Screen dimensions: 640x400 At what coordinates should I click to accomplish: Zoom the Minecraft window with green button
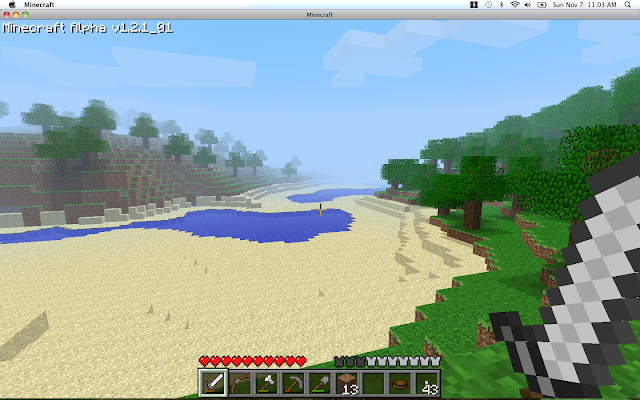pyautogui.click(x=25, y=14)
